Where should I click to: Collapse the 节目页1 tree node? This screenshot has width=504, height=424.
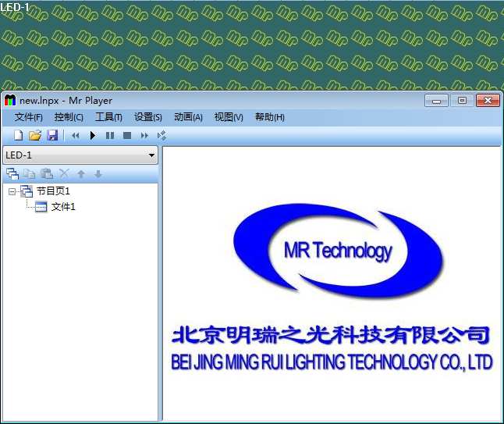12,192
